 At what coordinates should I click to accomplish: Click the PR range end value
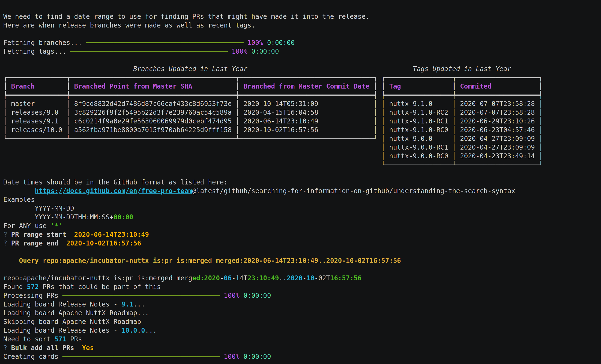[103, 243]
